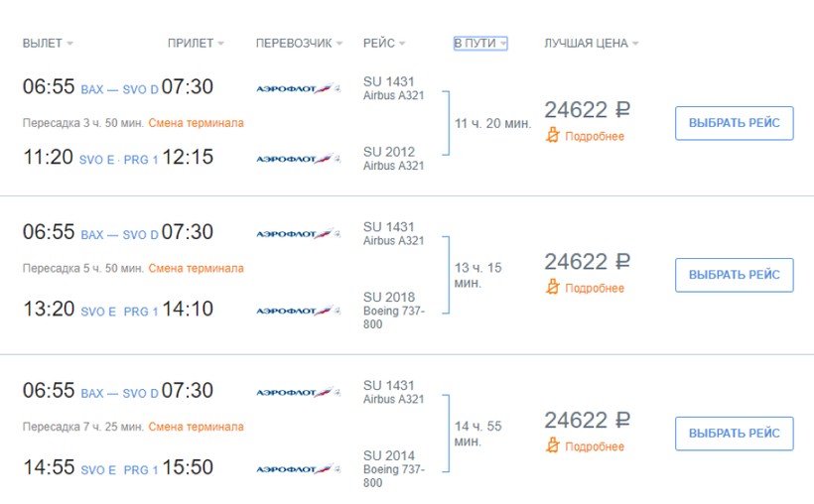The width and height of the screenshot is (814, 504).
Task: Click no-baggage icon in second flight row
Action: 552,287
